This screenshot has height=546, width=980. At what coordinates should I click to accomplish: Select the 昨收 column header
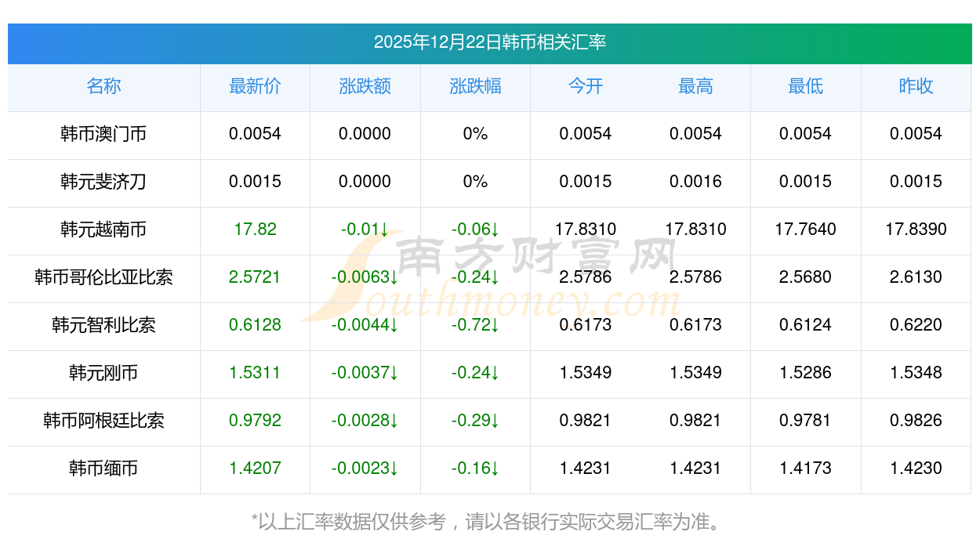tap(916, 86)
